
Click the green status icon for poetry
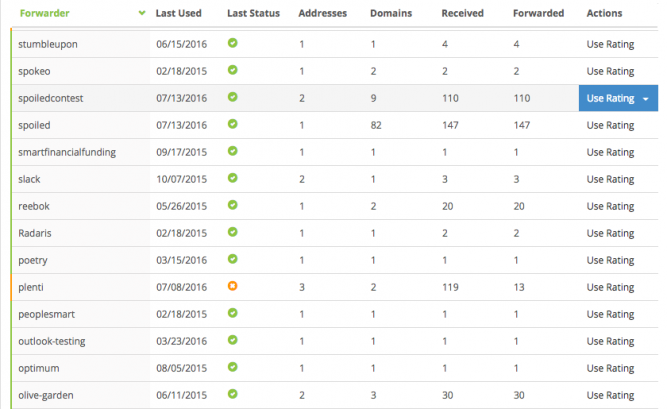232,259
